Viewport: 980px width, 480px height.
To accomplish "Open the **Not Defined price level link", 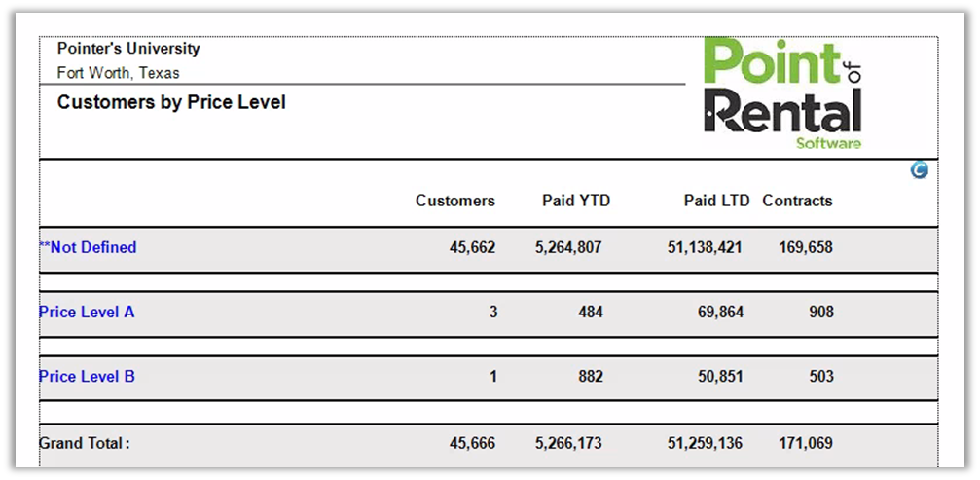I will [88, 247].
